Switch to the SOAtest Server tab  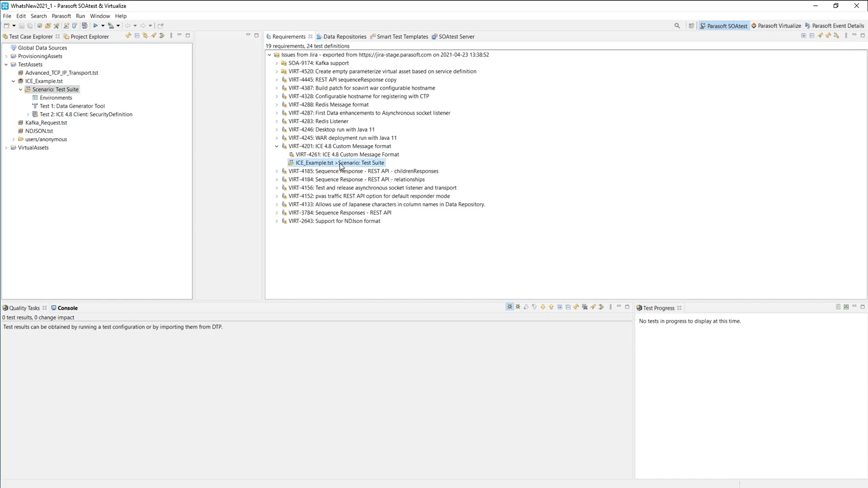point(454,36)
